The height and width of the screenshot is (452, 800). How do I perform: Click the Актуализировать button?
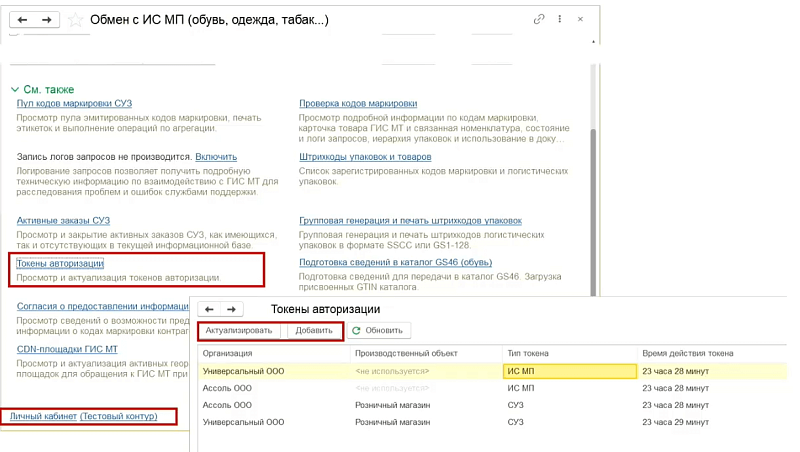[239, 331]
